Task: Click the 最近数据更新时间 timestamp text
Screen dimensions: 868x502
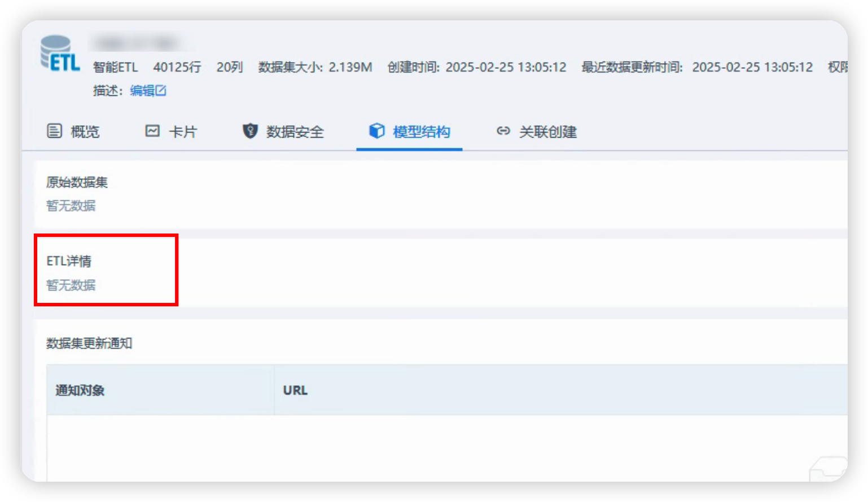Action: (x=697, y=67)
